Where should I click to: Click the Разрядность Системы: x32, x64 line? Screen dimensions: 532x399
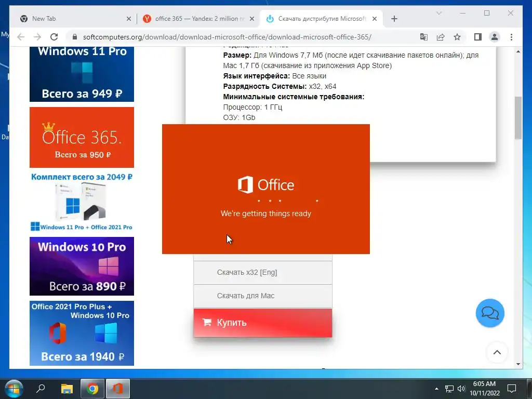[x=280, y=87]
